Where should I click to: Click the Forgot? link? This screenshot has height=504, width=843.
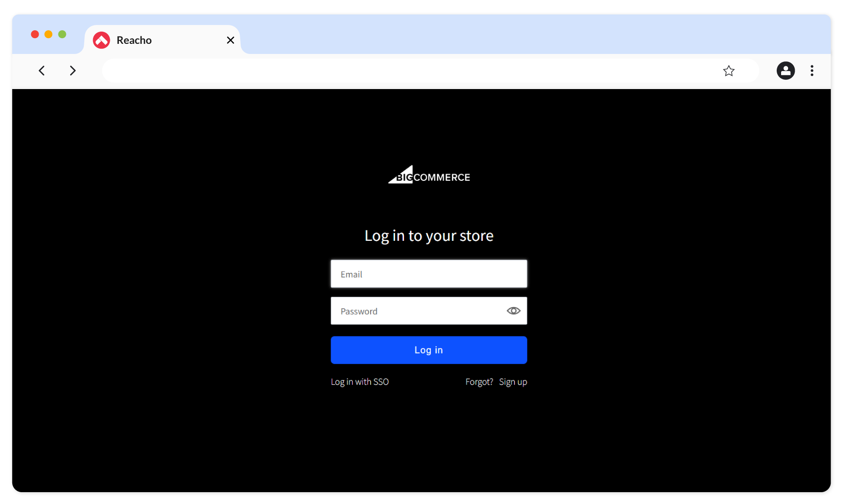point(479,382)
